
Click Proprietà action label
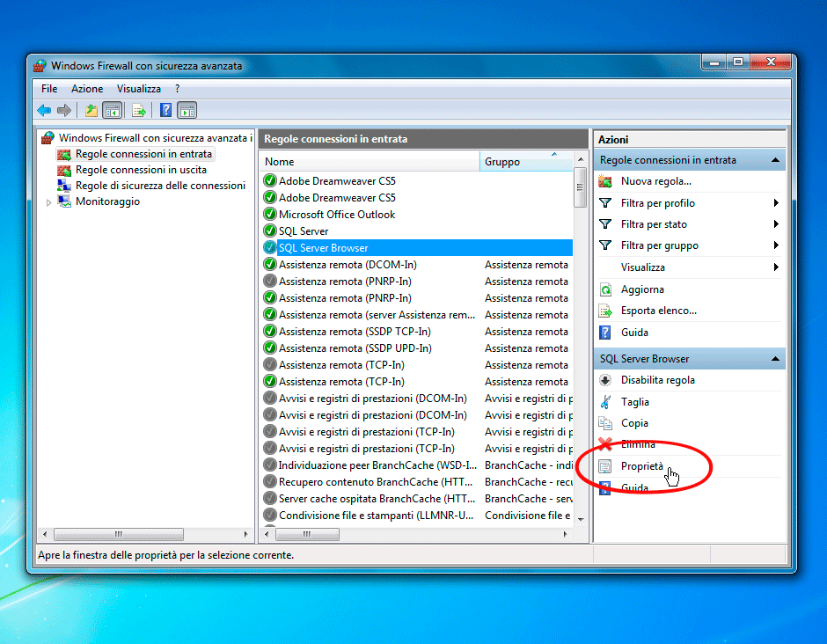tap(642, 466)
